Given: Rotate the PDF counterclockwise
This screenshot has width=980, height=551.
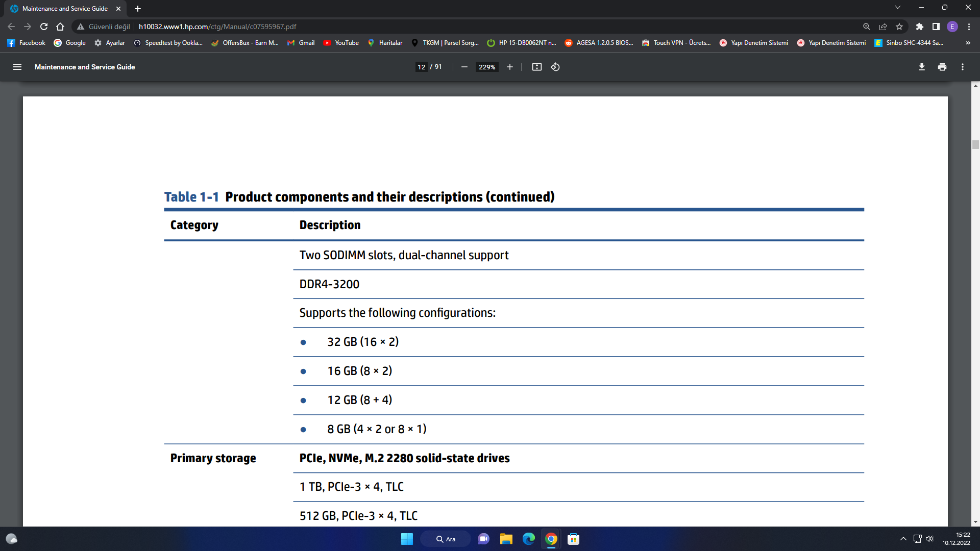Looking at the screenshot, I should [x=555, y=67].
